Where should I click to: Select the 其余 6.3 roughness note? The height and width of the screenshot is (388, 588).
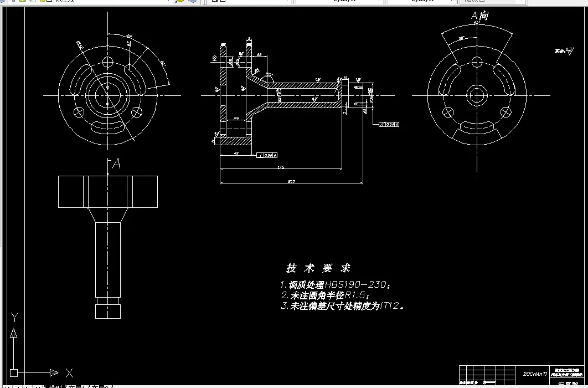point(564,50)
